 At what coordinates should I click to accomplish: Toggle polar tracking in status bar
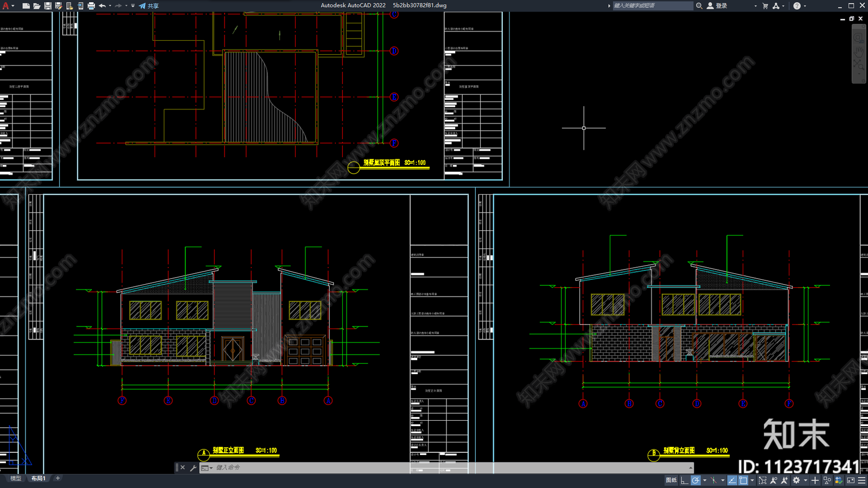click(695, 480)
